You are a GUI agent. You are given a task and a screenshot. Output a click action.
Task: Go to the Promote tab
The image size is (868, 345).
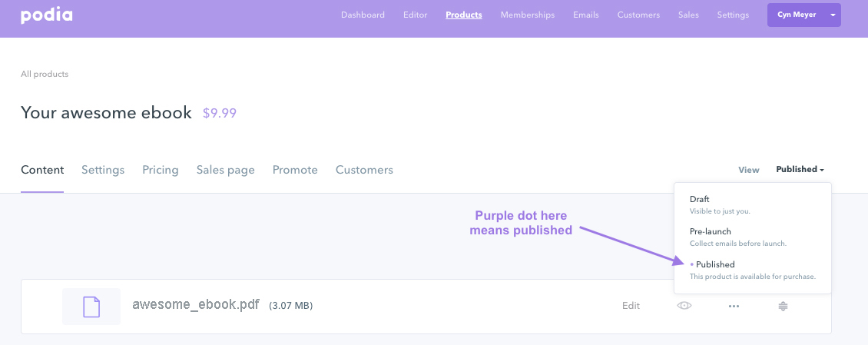click(295, 170)
